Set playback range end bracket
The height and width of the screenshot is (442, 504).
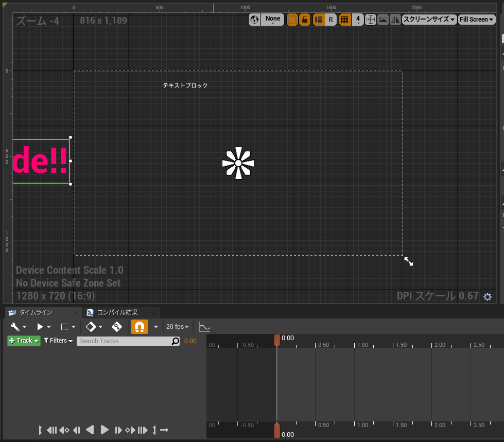point(154,430)
